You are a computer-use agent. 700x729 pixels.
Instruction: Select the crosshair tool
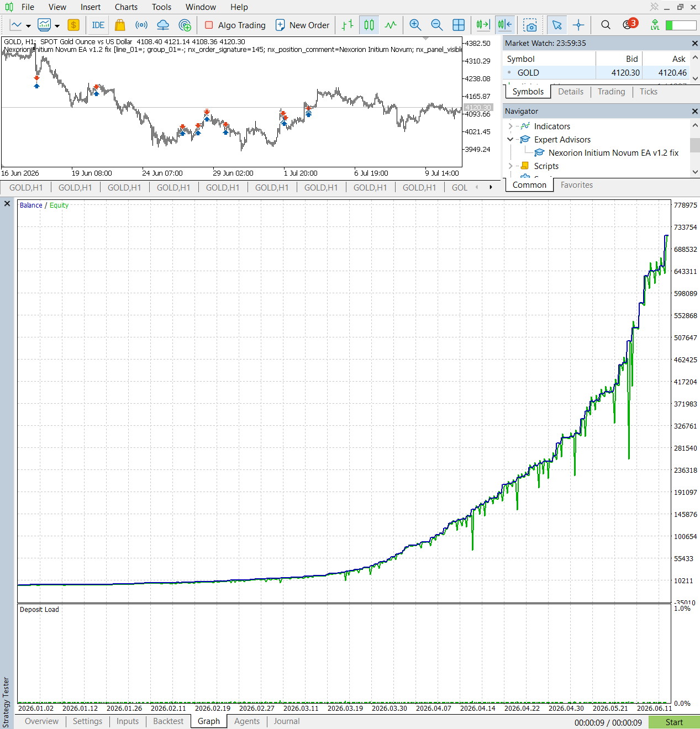tap(578, 25)
